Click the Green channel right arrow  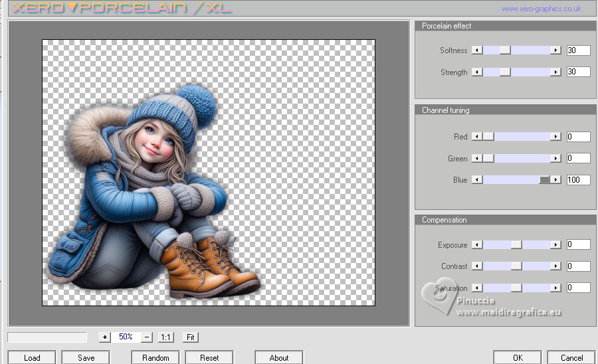(x=556, y=159)
